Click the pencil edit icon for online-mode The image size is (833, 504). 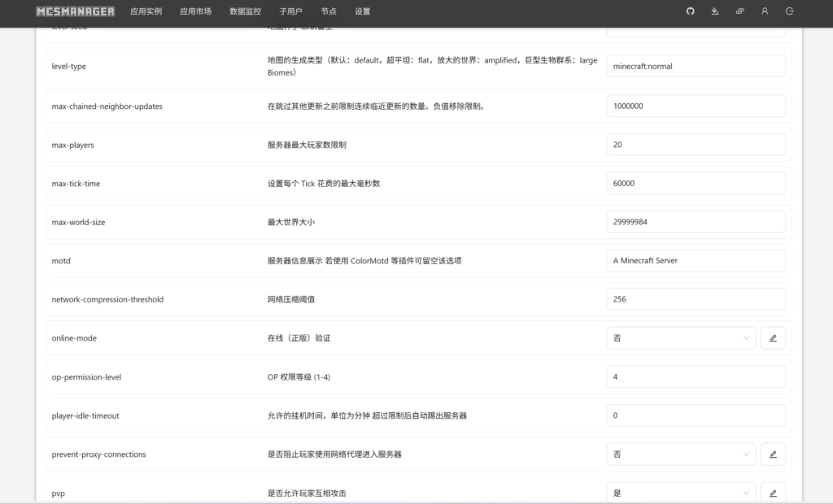coord(773,338)
